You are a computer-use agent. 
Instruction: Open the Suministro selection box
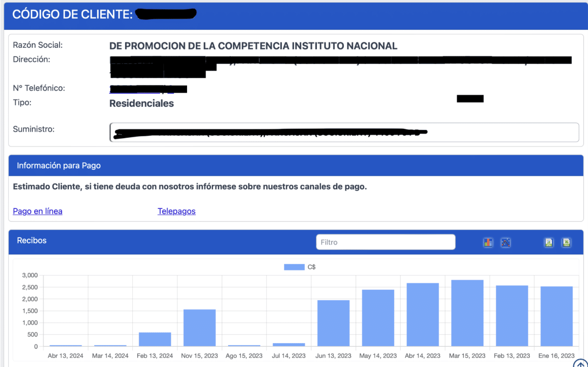tap(344, 132)
